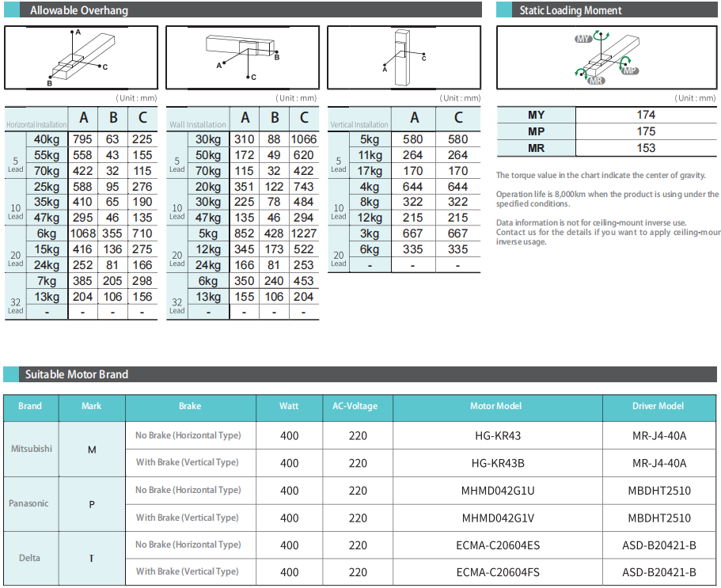Image resolution: width=721 pixels, height=588 pixels.
Task: Click the Brand column header
Action: [30, 406]
